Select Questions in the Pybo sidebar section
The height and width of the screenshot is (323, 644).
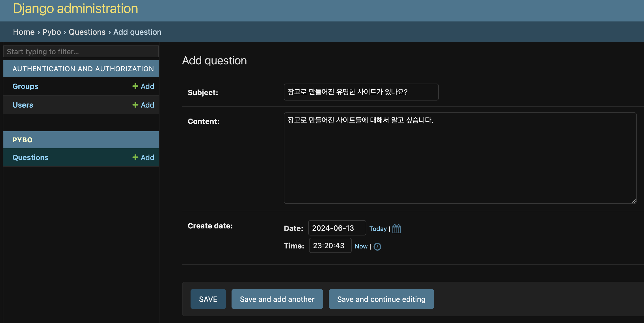[31, 158]
